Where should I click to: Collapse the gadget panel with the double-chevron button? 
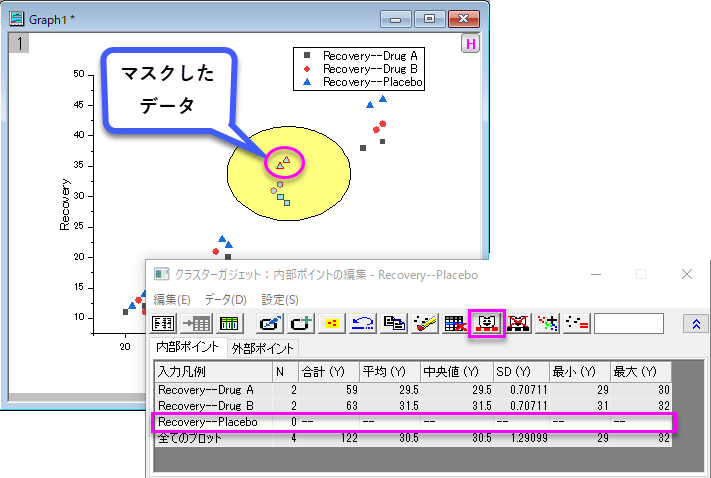[696, 324]
